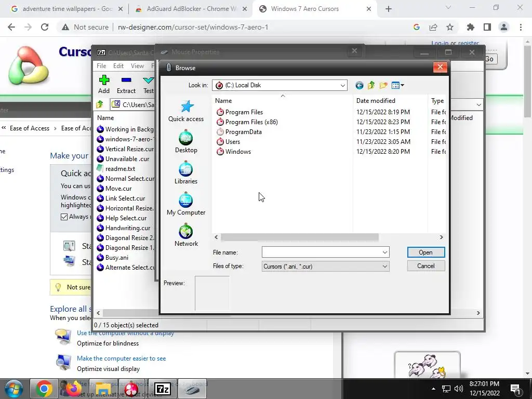The height and width of the screenshot is (399, 532).
Task: Select Handwriting.cur in 7-Zip list
Action: (x=124, y=228)
